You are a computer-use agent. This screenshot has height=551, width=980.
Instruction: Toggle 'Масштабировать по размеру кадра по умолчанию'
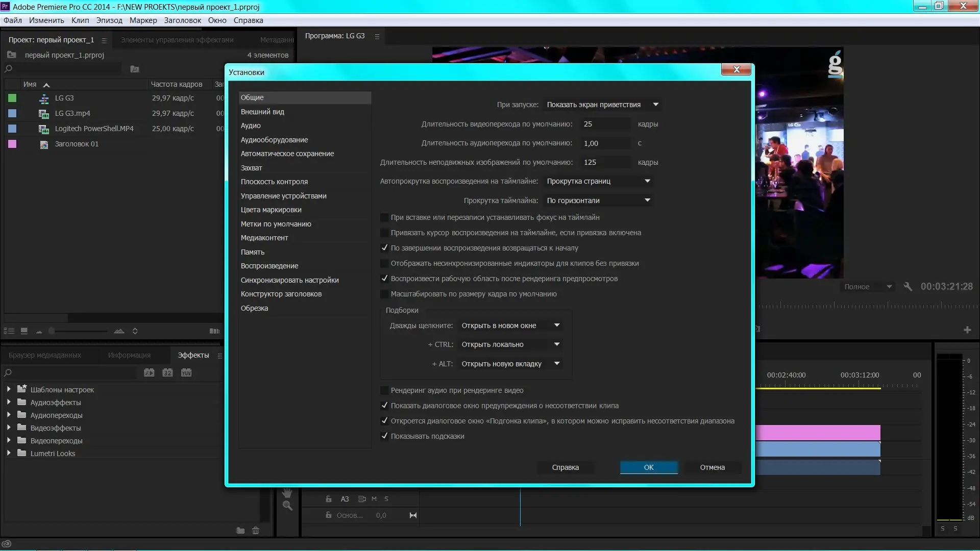click(x=384, y=294)
